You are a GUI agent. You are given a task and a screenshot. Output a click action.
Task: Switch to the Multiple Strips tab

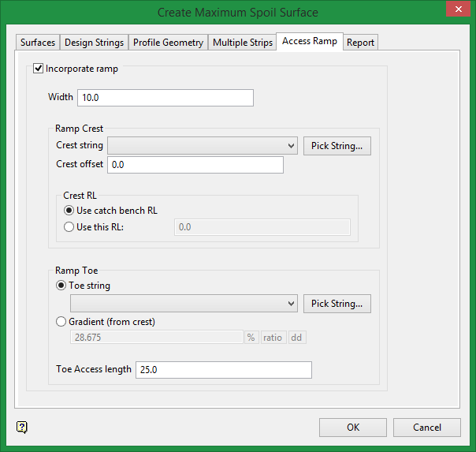coord(243,43)
